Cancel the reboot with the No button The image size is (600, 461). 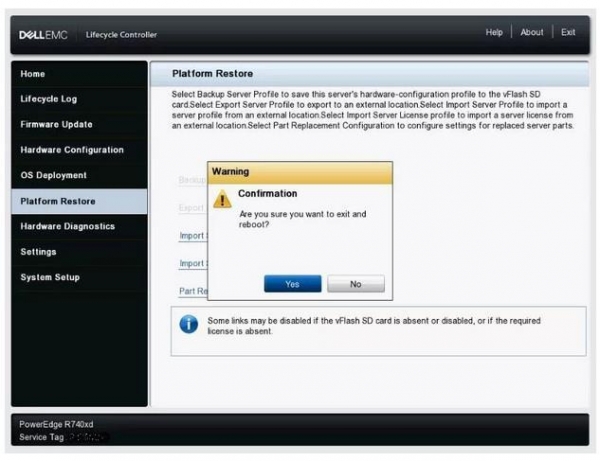click(x=356, y=284)
